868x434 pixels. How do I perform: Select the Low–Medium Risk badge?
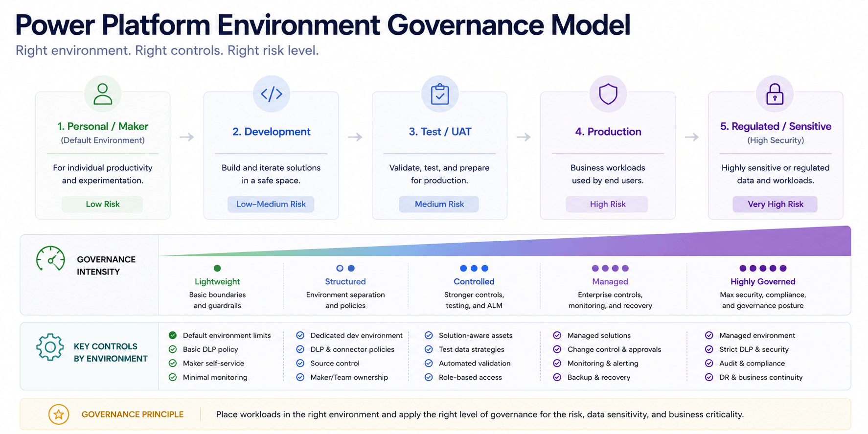pos(271,204)
